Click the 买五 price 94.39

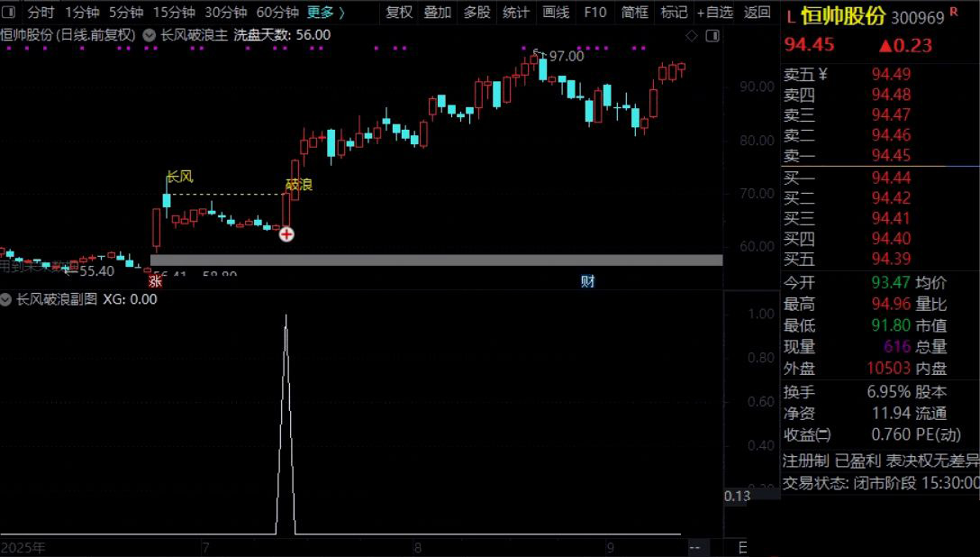891,258
